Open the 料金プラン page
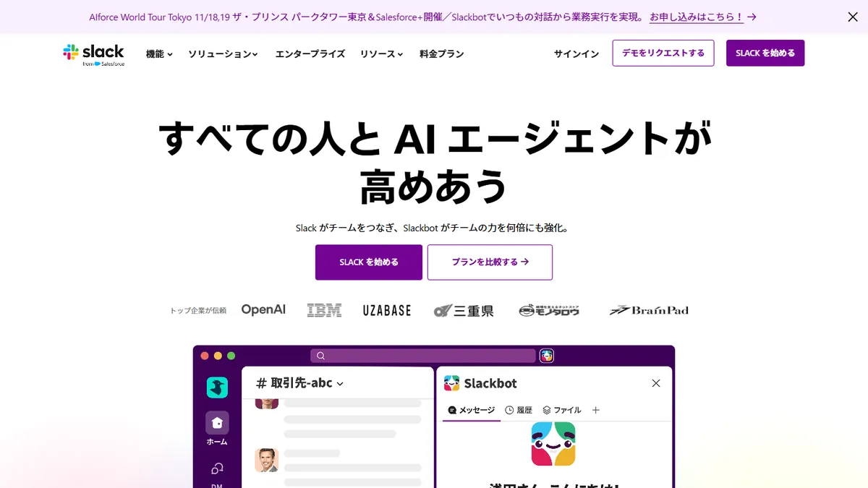Screen dimensions: 868x488 pos(441,53)
